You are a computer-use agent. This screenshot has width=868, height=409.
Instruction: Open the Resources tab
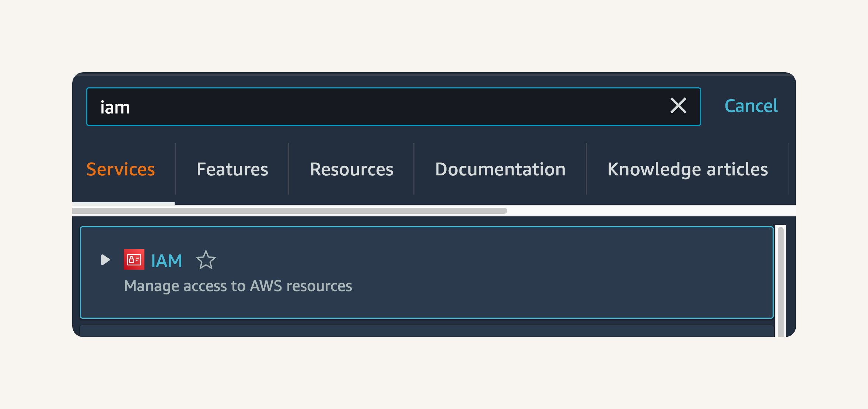(x=351, y=169)
